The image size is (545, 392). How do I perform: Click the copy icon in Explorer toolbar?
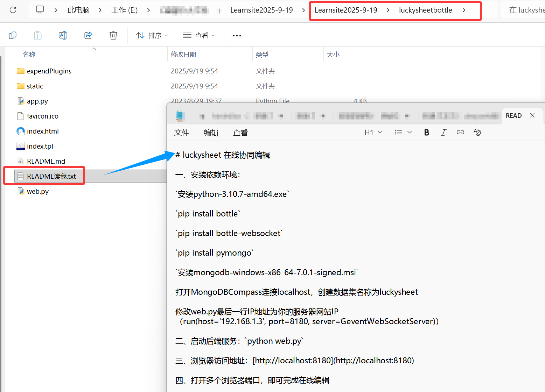[x=13, y=35]
